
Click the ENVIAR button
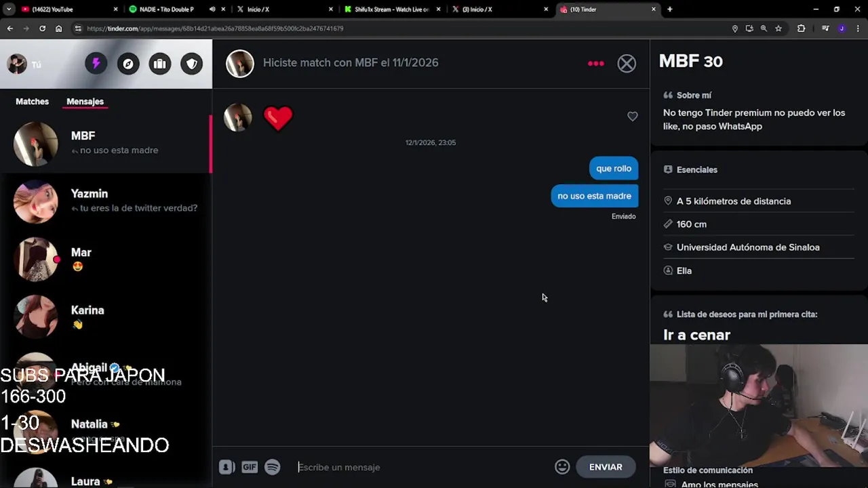[606, 467]
